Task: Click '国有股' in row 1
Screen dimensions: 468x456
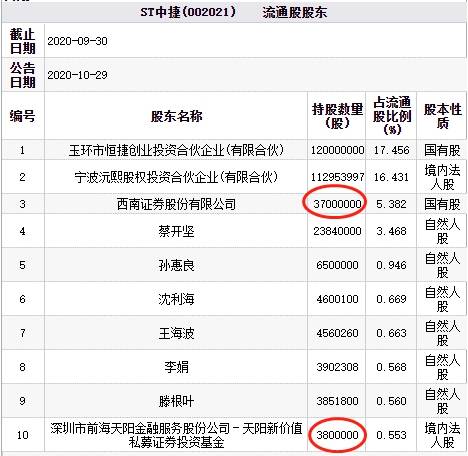Action: point(442,150)
